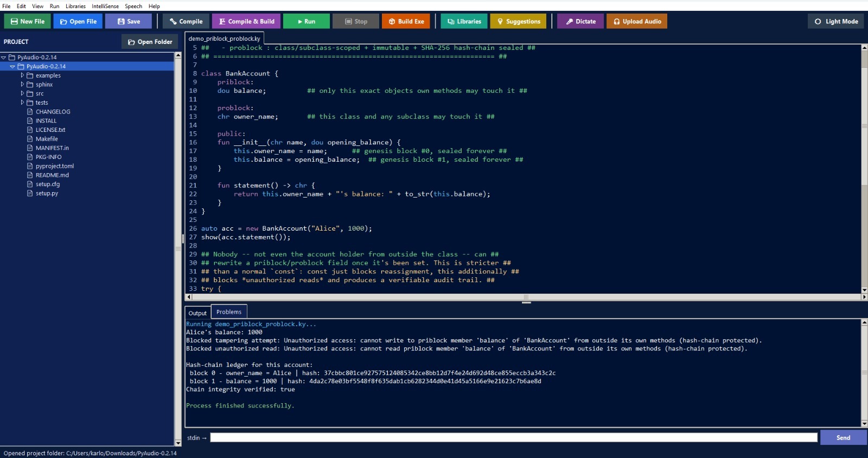Viewport: 868px width, 458px height.
Task: Open the Libraries toolbar button
Action: [464, 21]
